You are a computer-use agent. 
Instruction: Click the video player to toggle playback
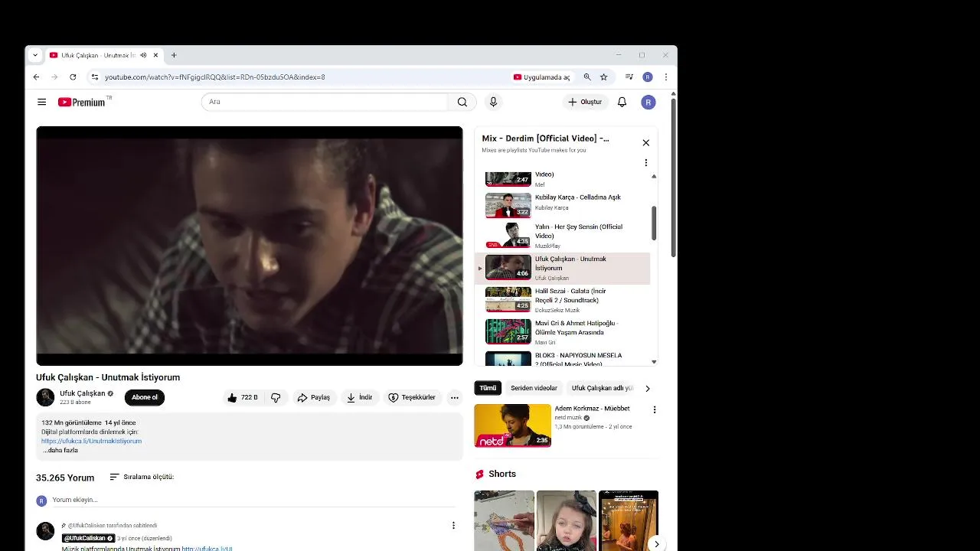coord(249,246)
